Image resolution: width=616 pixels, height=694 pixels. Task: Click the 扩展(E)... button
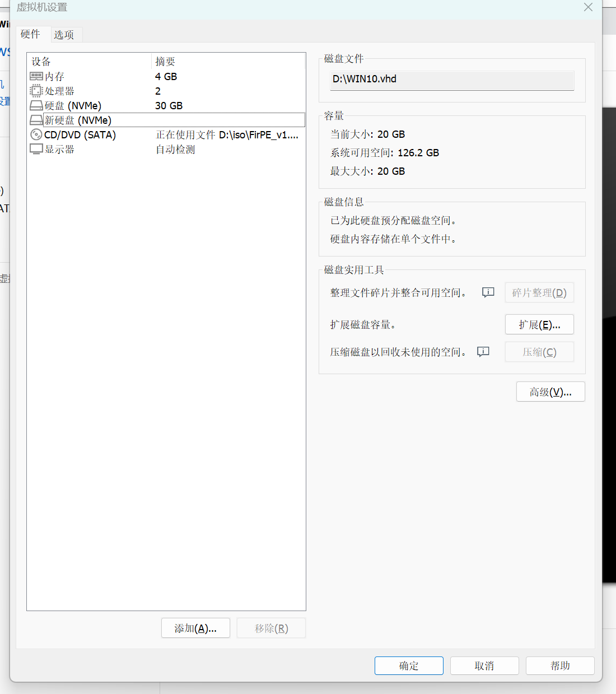(x=539, y=324)
